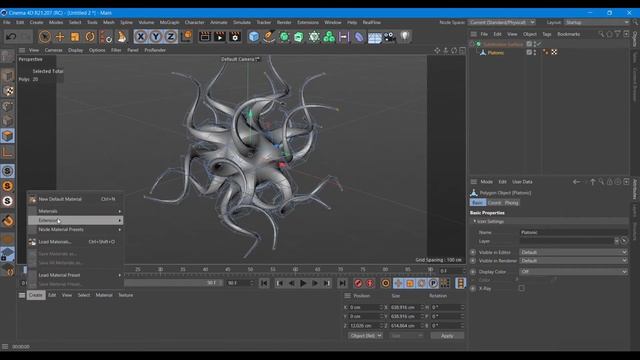Click the Texture mode checkerboard icon
The width and height of the screenshot is (640, 360).
[7, 91]
